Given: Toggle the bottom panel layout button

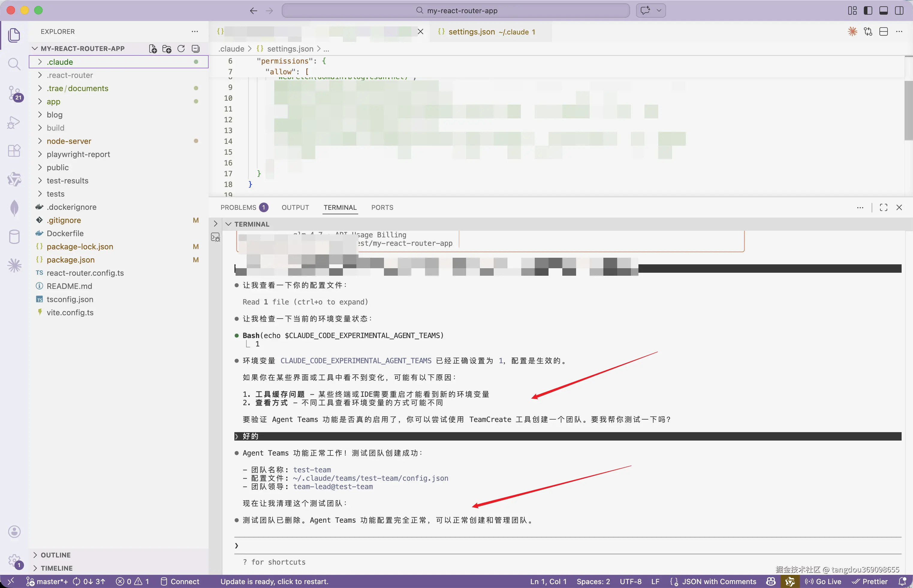Looking at the screenshot, I should [x=884, y=11].
